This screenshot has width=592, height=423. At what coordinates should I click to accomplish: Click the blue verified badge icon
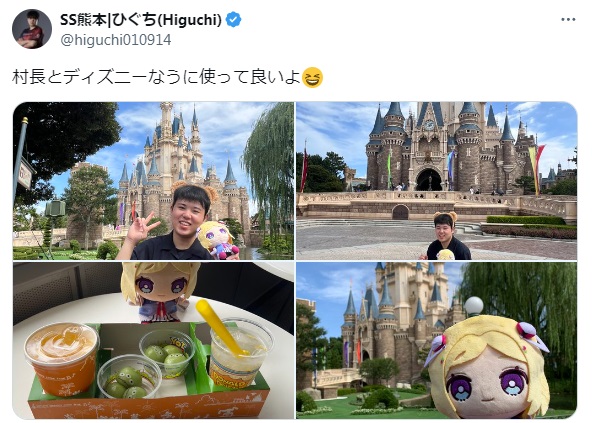point(233,20)
